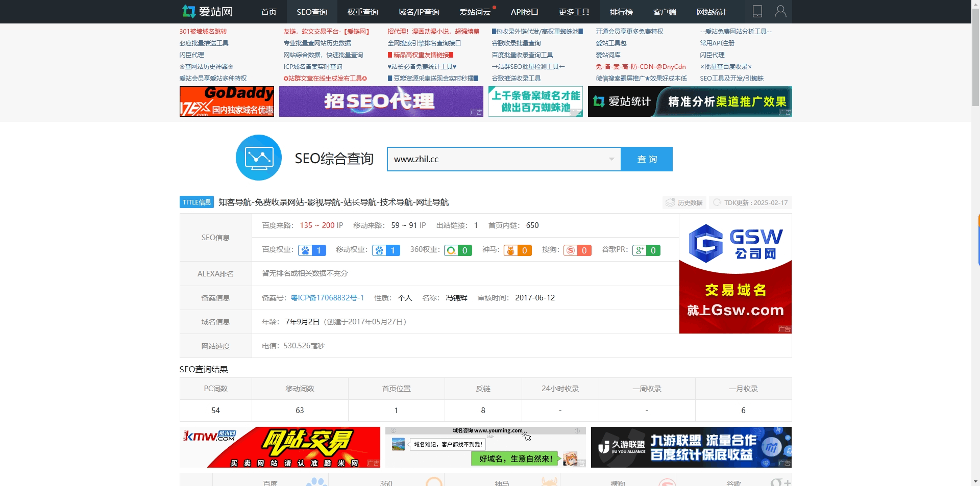The image size is (980, 486).
Task: Open the domain history dropdown arrow
Action: point(611,159)
